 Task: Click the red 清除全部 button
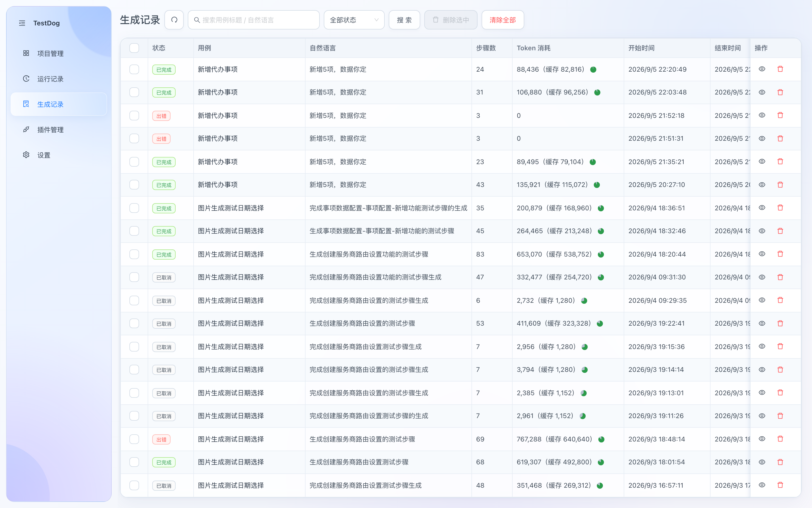pyautogui.click(x=503, y=20)
